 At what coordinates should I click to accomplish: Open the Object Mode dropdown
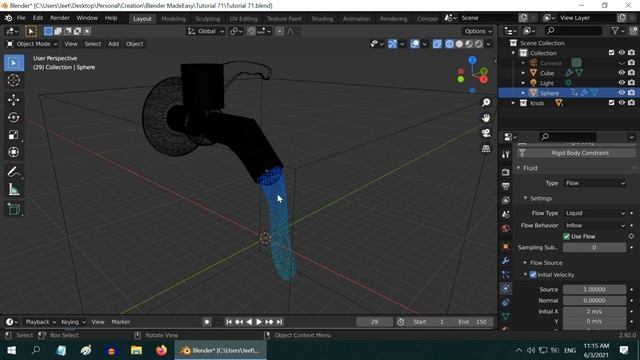[x=32, y=44]
